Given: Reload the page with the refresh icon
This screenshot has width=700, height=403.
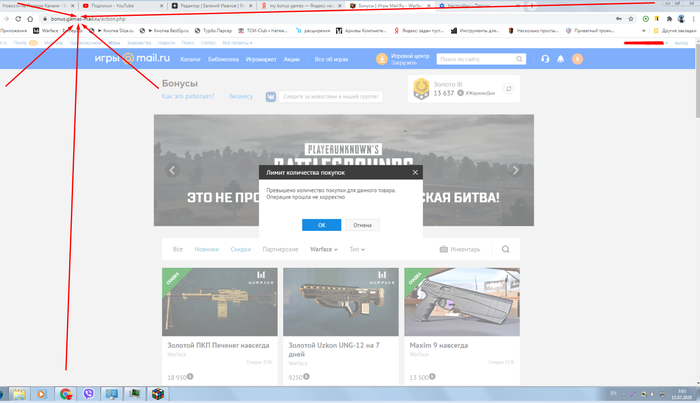Looking at the screenshot, I should tap(18, 19).
